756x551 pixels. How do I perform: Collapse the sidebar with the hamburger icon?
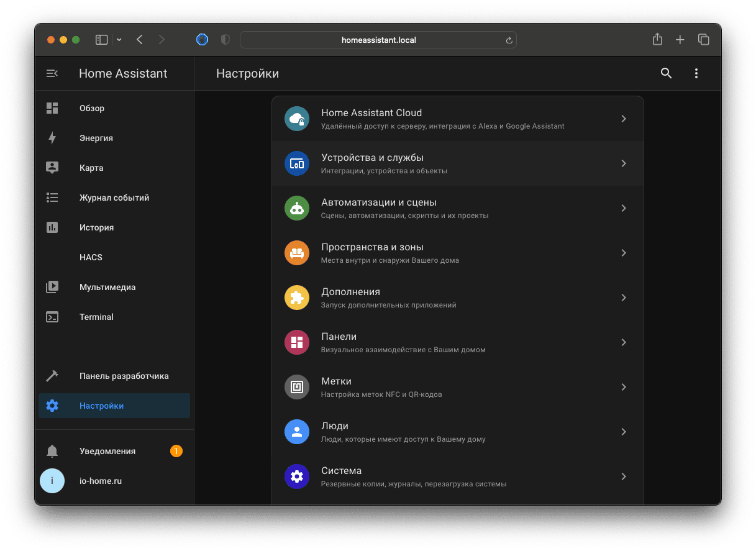pyautogui.click(x=52, y=73)
